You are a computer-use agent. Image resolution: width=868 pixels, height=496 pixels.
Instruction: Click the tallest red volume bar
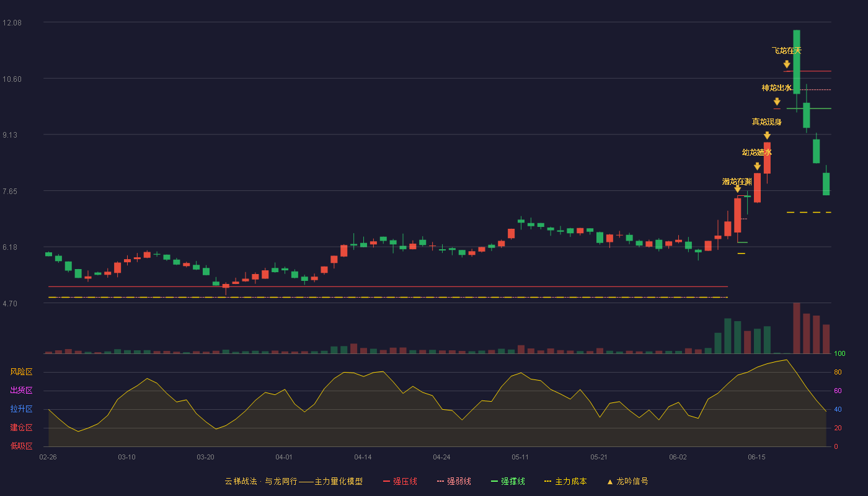click(797, 328)
